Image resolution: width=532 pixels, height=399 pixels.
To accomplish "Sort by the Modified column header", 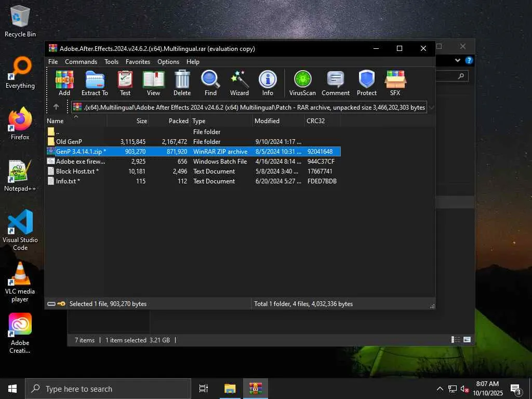I will (278, 121).
